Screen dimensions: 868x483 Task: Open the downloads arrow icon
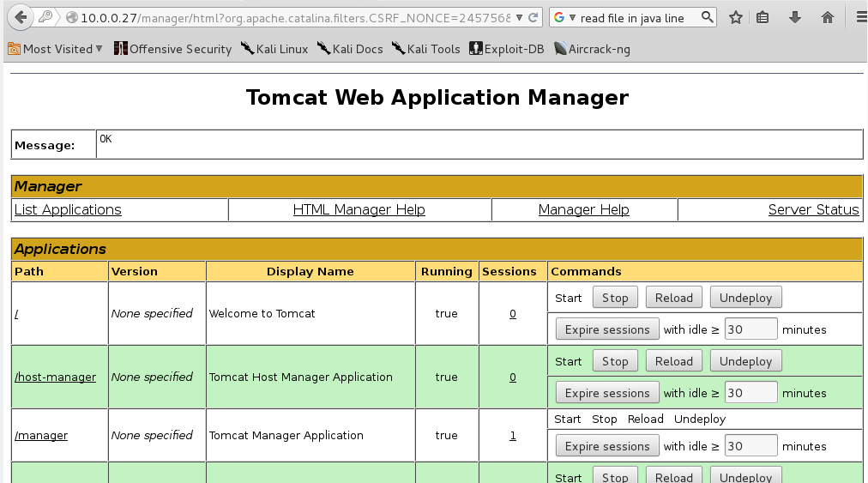[795, 18]
